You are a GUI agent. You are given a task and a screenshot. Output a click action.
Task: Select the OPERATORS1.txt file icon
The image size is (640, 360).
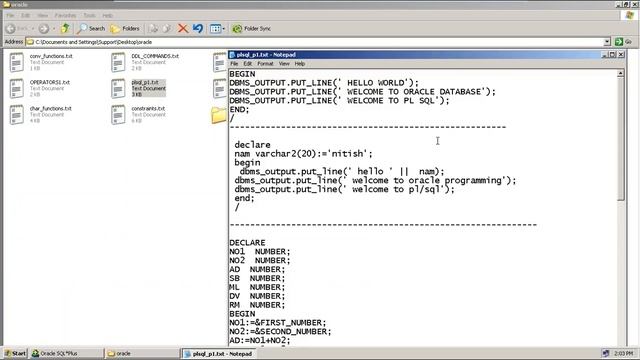16,89
